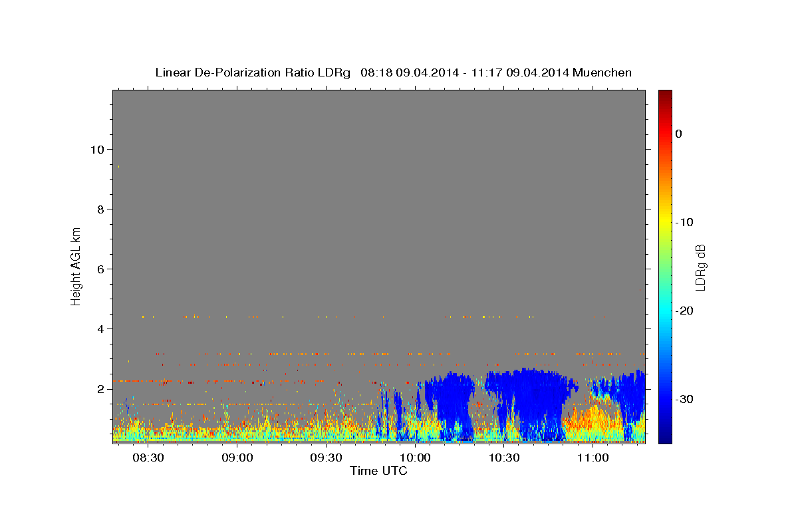Screen dimensions: 798x532
Task: Click the 0 colorbar value label
Action: pyautogui.click(x=678, y=134)
